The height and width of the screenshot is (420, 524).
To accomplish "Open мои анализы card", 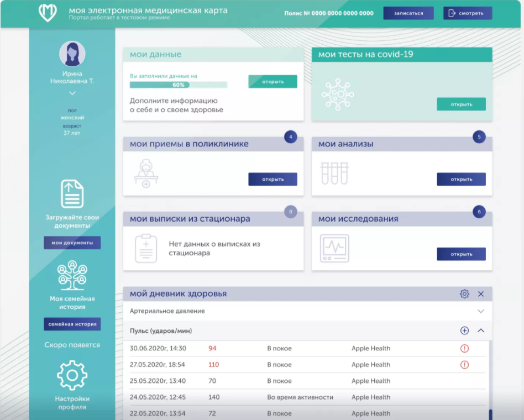I will pos(461,179).
